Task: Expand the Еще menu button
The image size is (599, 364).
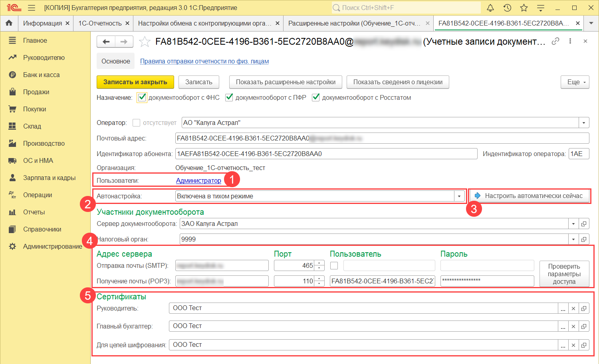Action: (575, 82)
